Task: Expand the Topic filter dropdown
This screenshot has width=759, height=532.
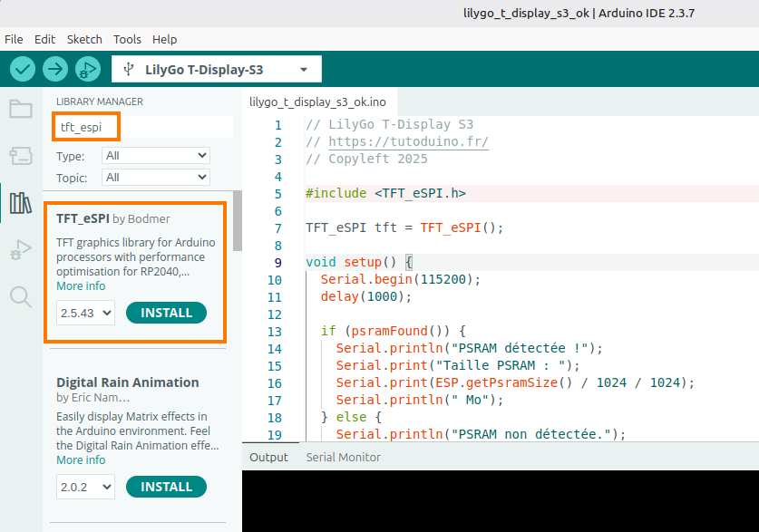Action: [x=156, y=178]
